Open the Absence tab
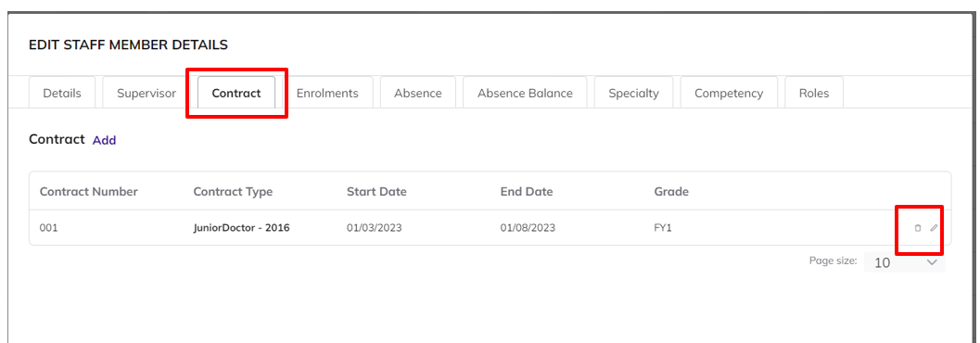 [x=418, y=93]
